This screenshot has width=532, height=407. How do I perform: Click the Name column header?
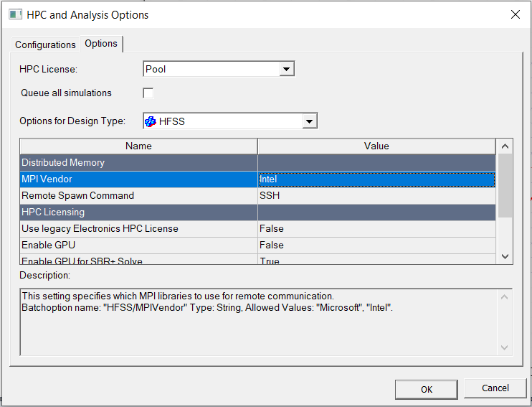(138, 146)
